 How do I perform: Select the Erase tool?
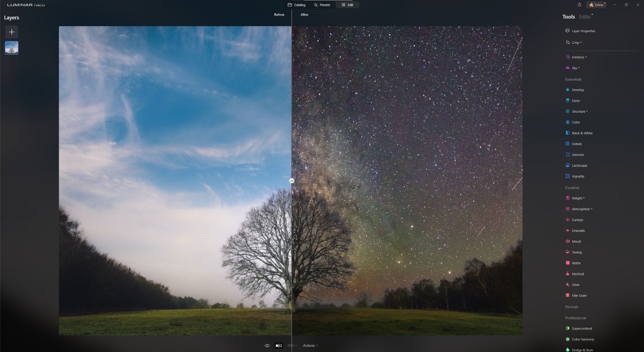point(576,100)
